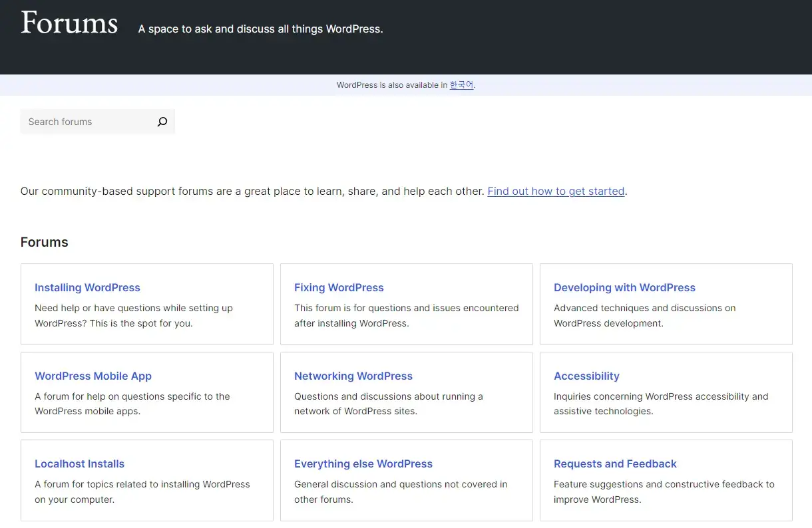Click the 'Forums' section heading above cards
The height and width of the screenshot is (528, 812).
click(x=45, y=243)
